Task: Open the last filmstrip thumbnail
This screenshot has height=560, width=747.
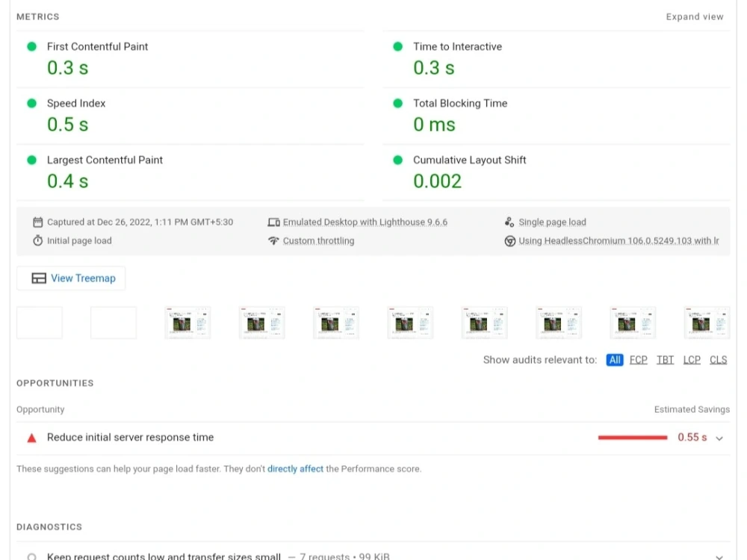Action: (x=707, y=323)
